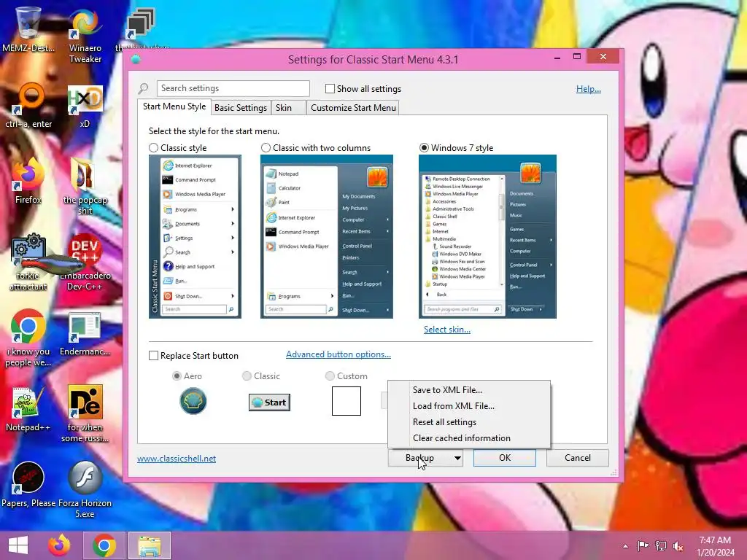Select the Classic 'Start' button image

270,402
